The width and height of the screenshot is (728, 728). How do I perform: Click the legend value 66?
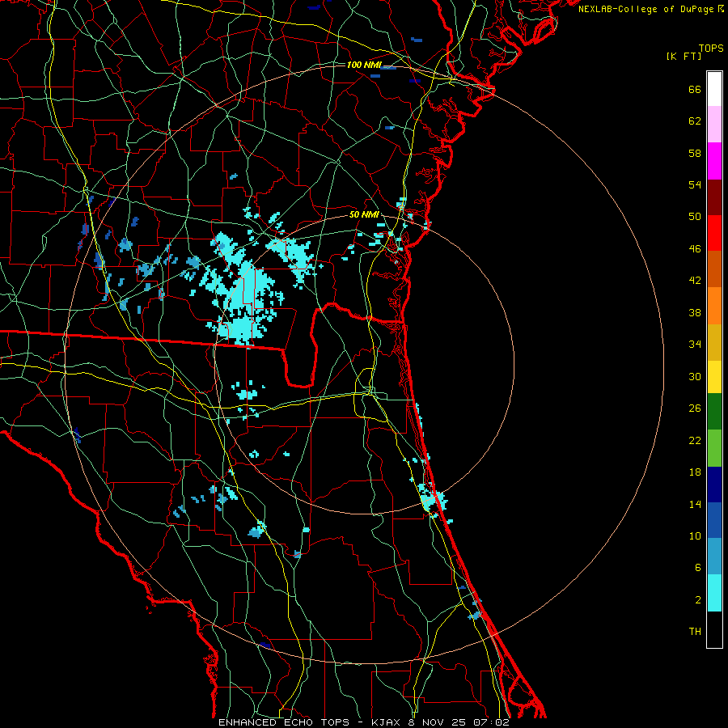click(695, 89)
